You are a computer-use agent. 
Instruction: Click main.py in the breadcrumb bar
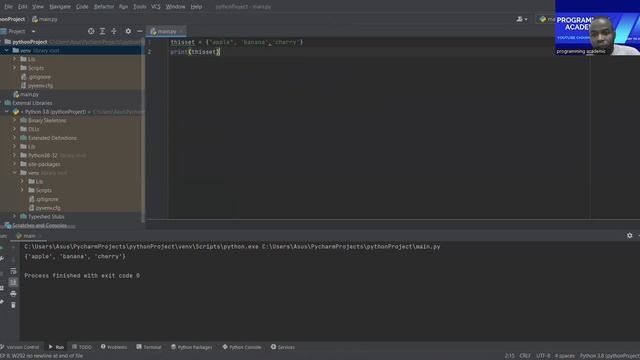(45, 19)
